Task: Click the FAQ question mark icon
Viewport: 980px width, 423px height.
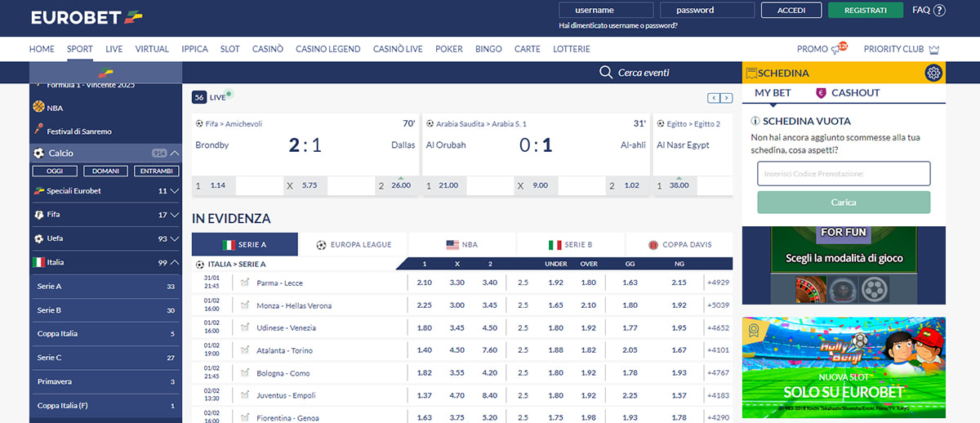Action: (x=939, y=11)
